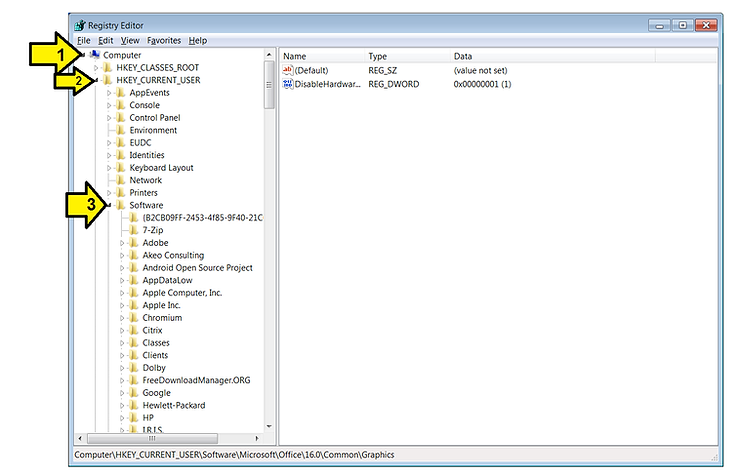This screenshot has width=740, height=476.
Task: Click the Google folder icon
Action: pos(135,392)
